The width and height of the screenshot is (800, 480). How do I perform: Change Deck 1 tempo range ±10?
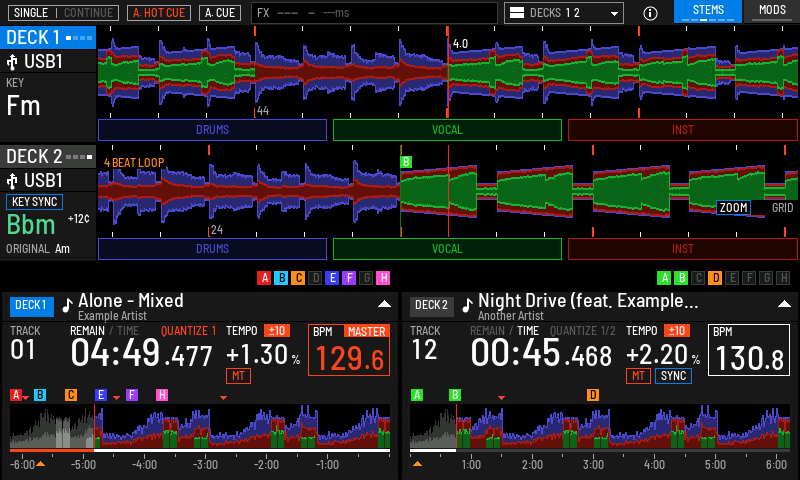[277, 331]
